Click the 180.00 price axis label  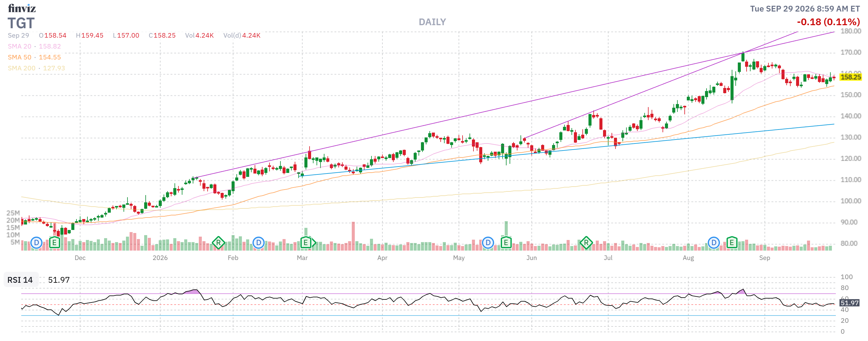(850, 31)
